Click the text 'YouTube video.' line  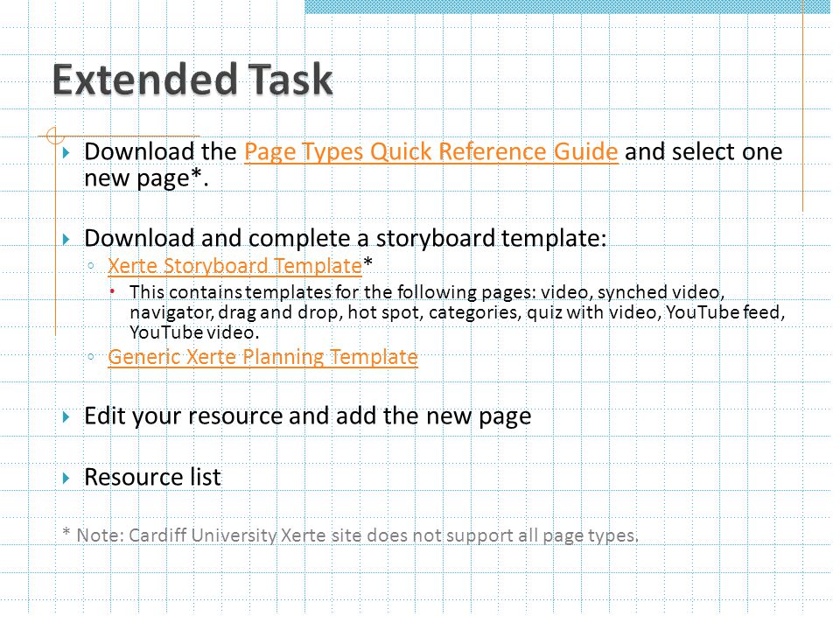pos(194,332)
